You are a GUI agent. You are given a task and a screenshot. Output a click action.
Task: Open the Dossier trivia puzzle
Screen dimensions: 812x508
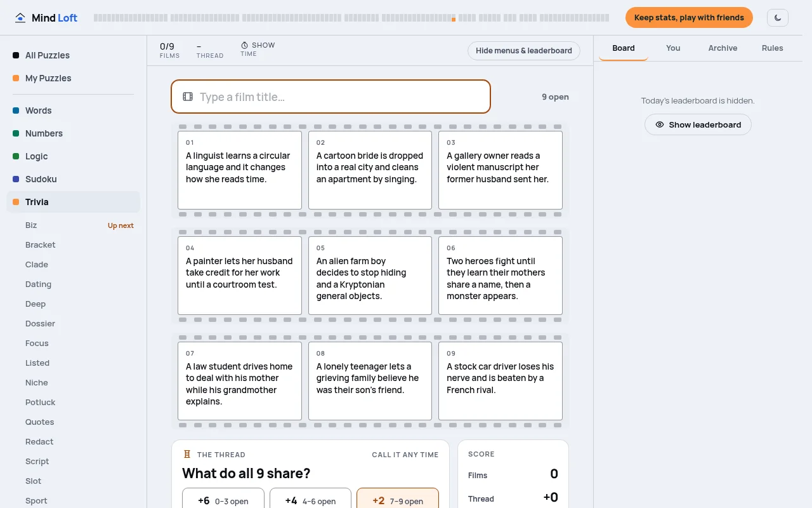click(x=79, y=324)
